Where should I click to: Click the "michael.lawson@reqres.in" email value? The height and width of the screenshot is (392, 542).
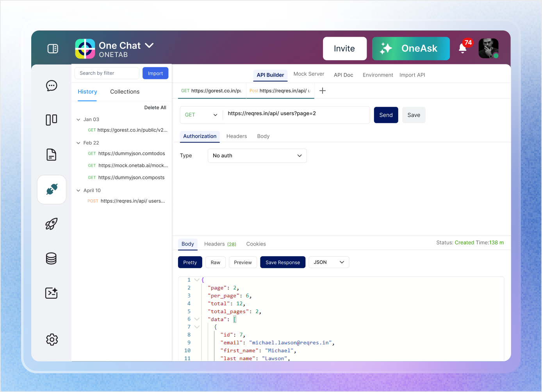click(x=291, y=343)
